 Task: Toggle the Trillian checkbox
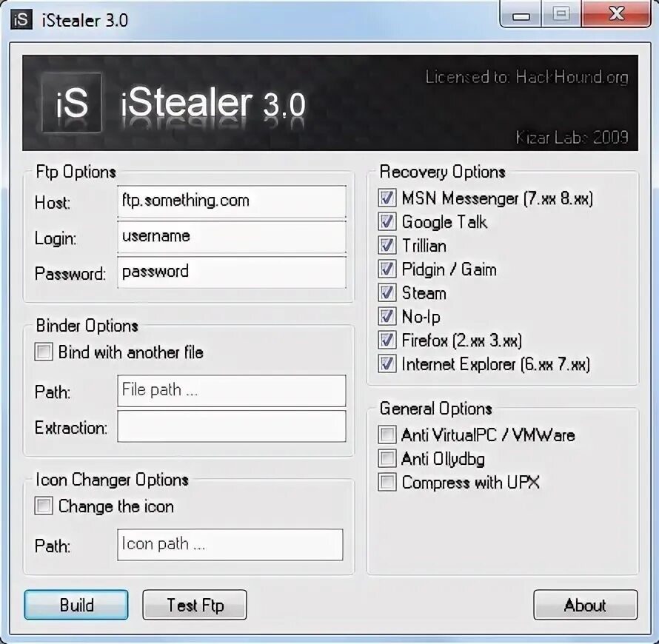click(387, 245)
